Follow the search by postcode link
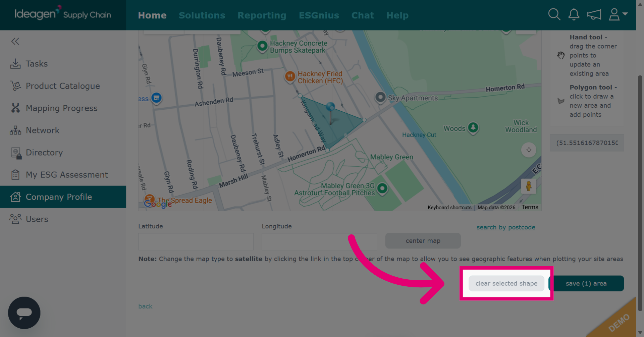The width and height of the screenshot is (644, 337). tap(506, 227)
